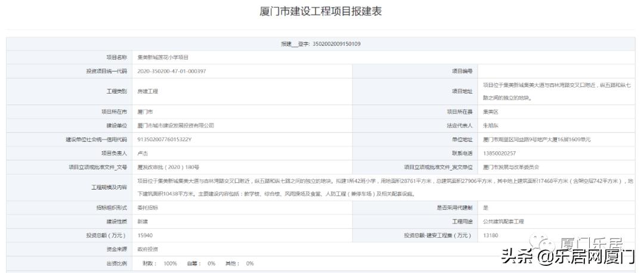644x273 pixels.
Task: Click the label 项目立项或批准文件_文号
Action: pos(98,167)
